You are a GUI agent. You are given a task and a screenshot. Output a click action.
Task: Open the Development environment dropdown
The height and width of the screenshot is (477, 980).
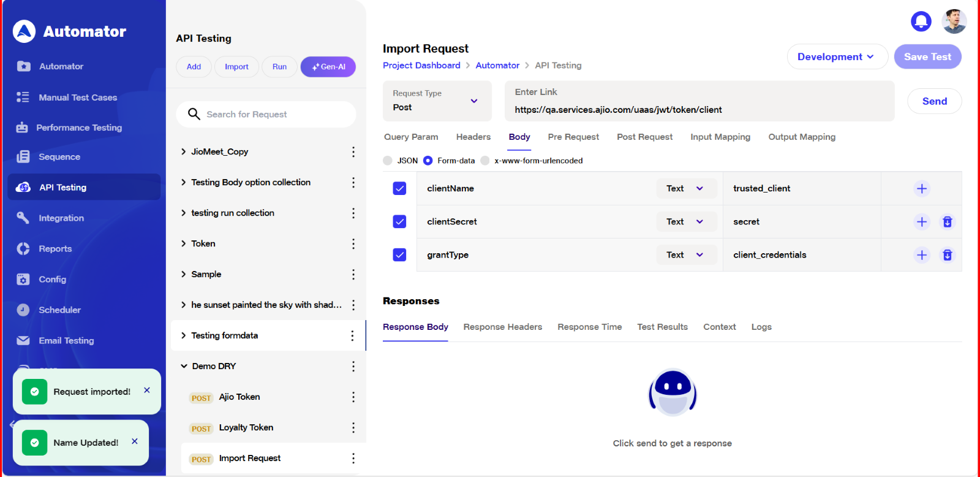point(837,57)
